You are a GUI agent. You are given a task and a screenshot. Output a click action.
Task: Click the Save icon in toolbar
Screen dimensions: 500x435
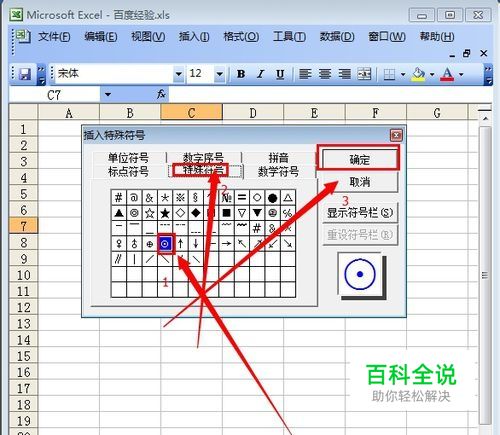pyautogui.click(x=25, y=74)
